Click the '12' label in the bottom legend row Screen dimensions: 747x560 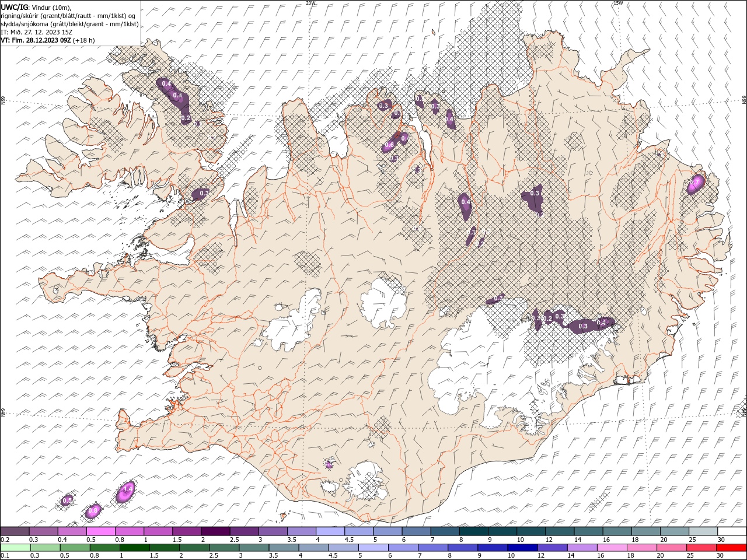point(542,556)
